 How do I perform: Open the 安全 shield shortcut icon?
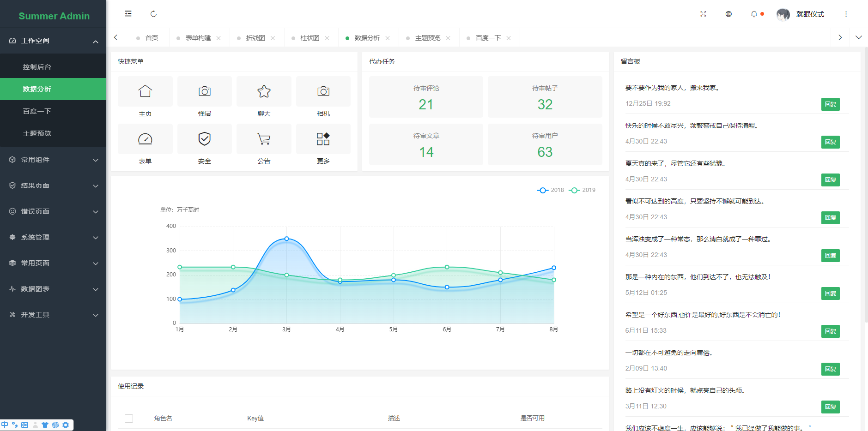(205, 139)
